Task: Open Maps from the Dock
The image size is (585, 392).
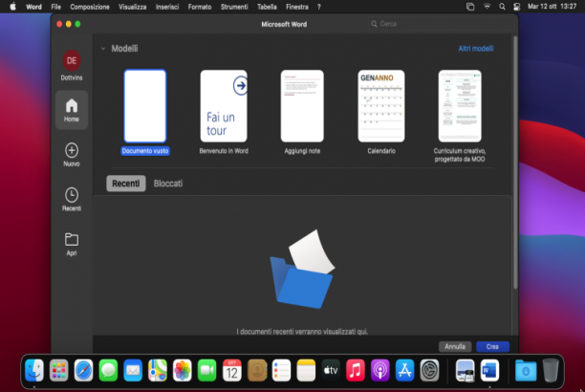Action: [x=158, y=370]
